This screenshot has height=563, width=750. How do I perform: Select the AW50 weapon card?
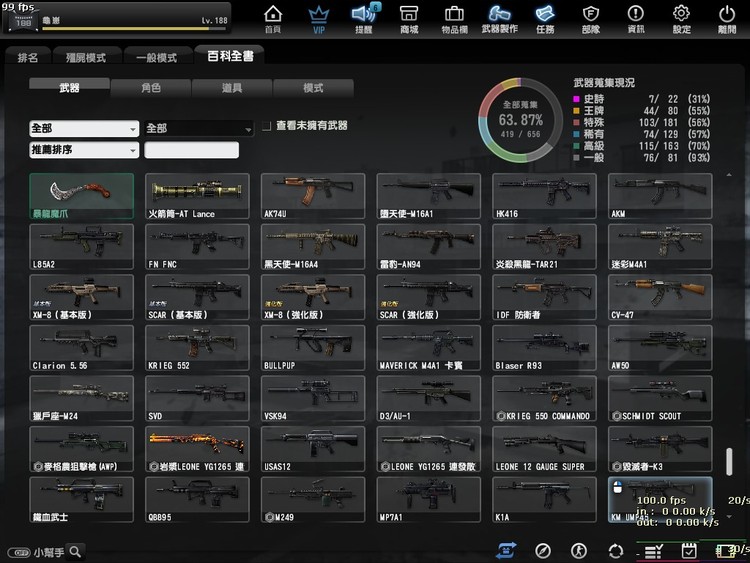coord(661,348)
